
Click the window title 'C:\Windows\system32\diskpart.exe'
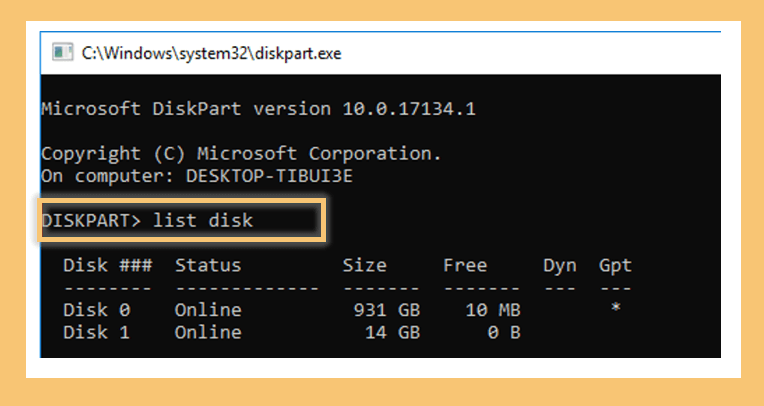click(x=211, y=53)
